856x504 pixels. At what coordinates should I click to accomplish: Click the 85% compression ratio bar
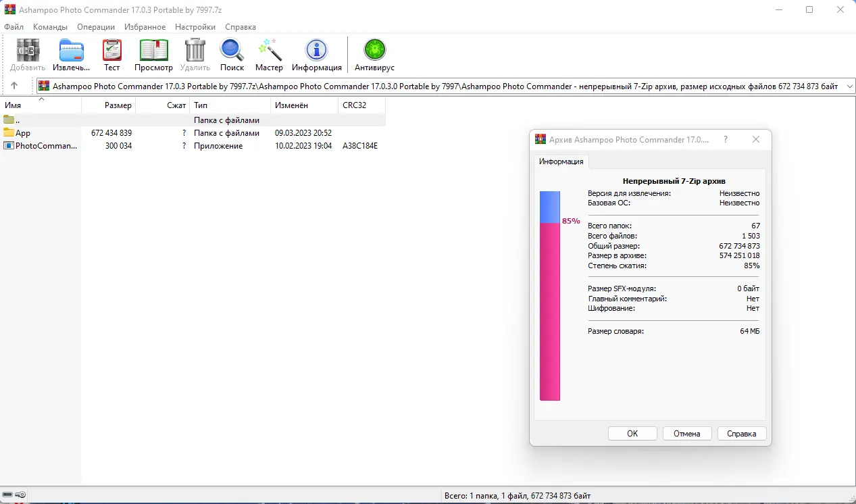[549, 304]
